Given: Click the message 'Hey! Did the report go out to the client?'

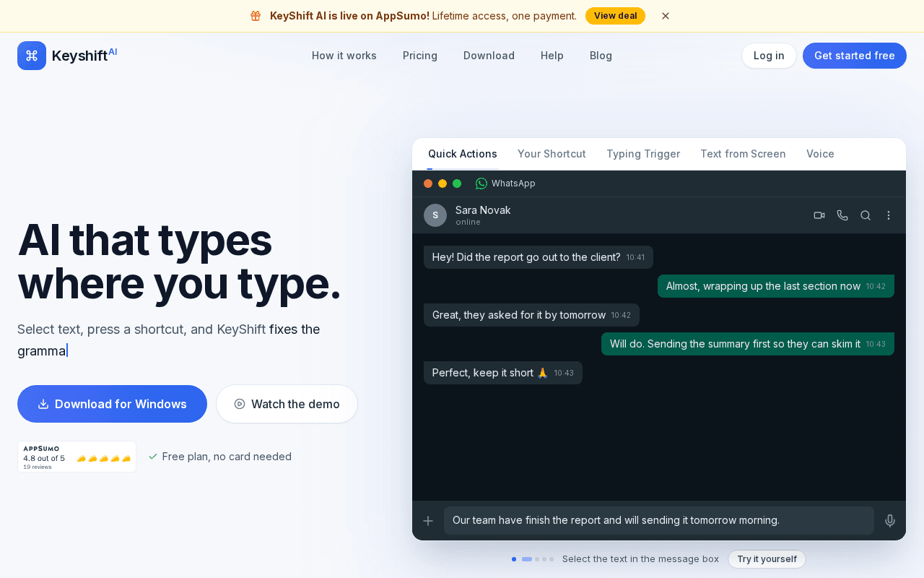Looking at the screenshot, I should point(539,257).
